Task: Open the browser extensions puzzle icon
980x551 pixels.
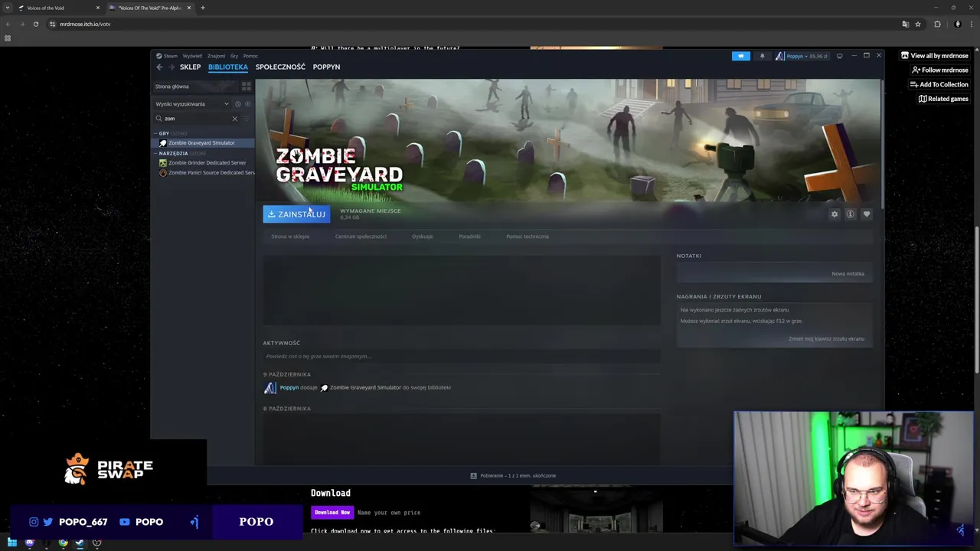Action: [x=937, y=24]
